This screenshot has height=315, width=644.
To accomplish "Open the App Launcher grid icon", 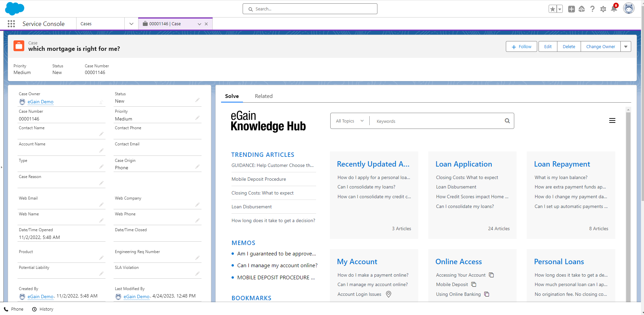I will click(11, 24).
